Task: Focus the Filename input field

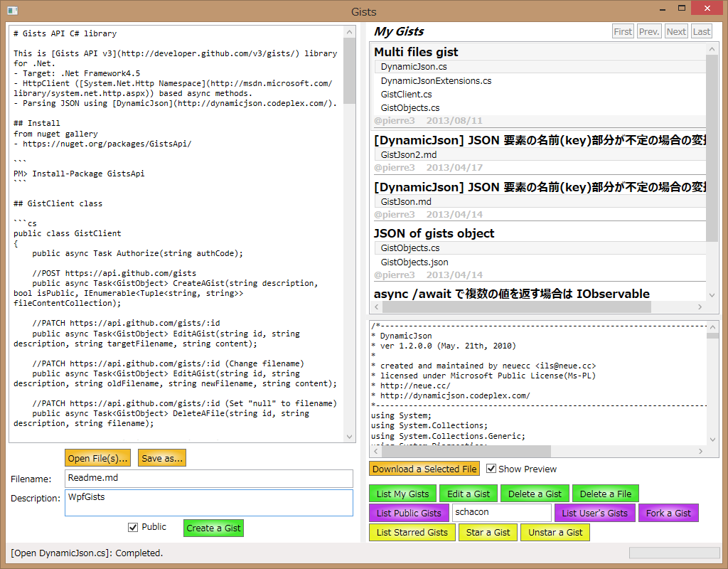Action: (209, 479)
